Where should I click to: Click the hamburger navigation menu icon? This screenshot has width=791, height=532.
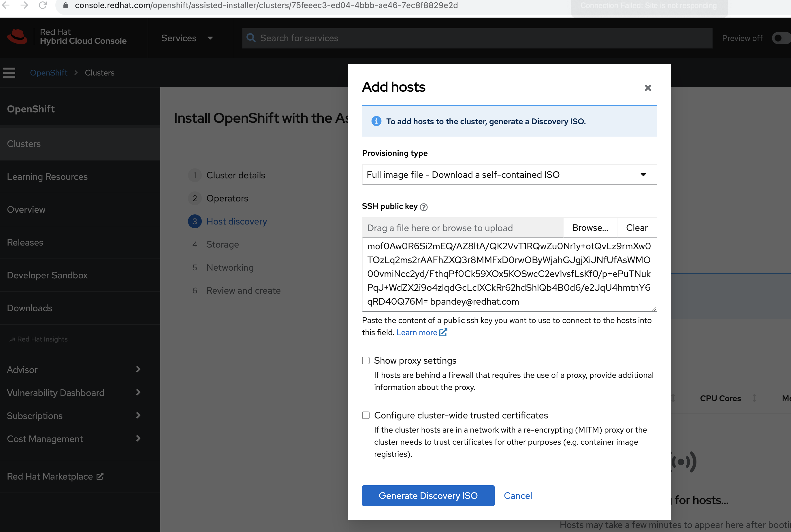click(9, 73)
